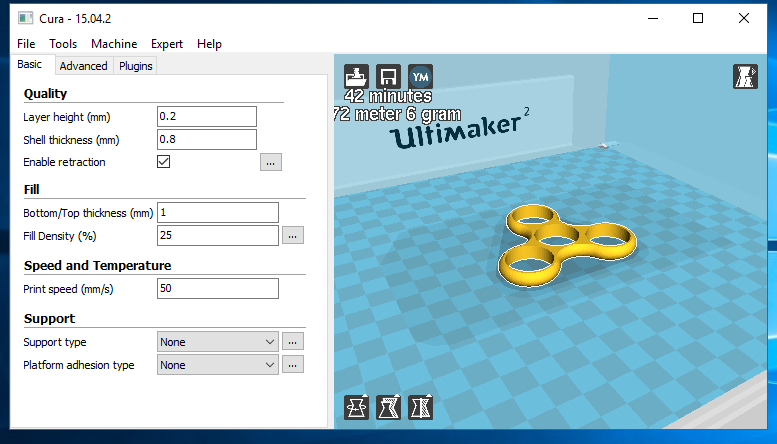Click the Print speed input field
This screenshot has height=444, width=777.
click(x=218, y=288)
